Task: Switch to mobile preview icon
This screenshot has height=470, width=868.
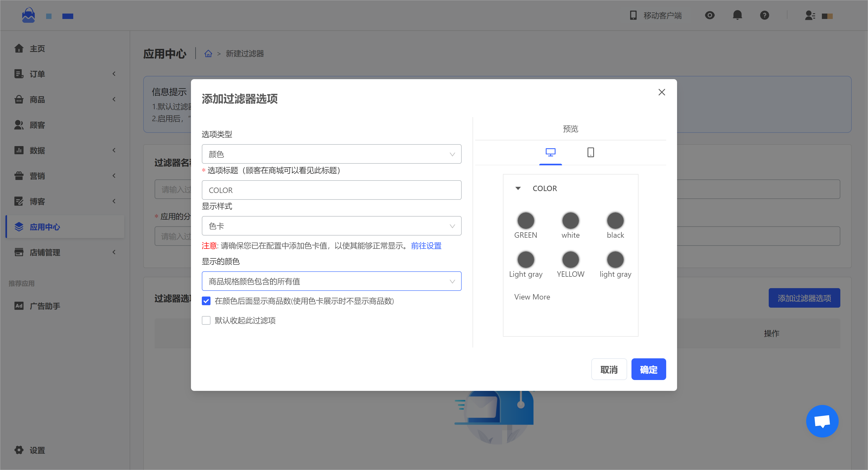Action: tap(590, 153)
